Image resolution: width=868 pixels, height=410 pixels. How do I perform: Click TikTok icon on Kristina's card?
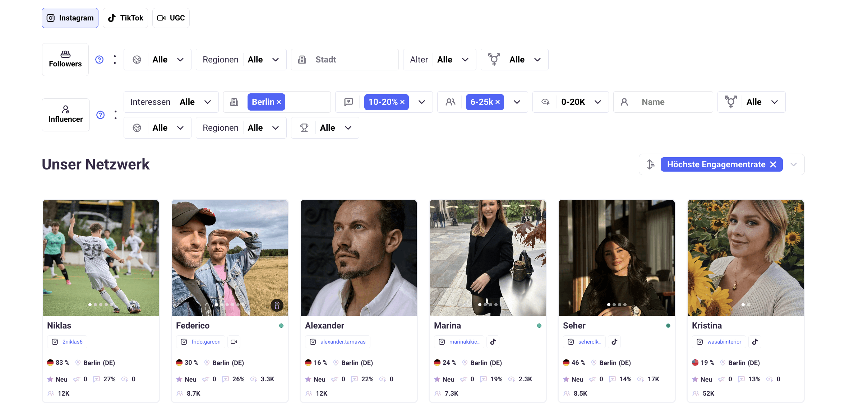(x=755, y=342)
